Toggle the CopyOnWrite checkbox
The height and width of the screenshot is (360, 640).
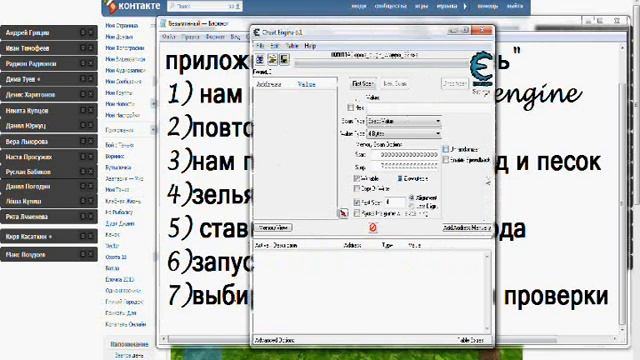(356, 189)
